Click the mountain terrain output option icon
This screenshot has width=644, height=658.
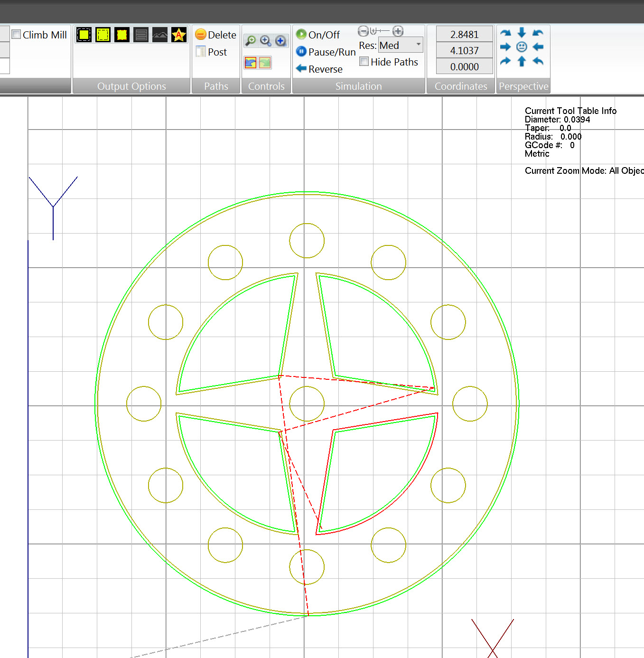pyautogui.click(x=160, y=35)
